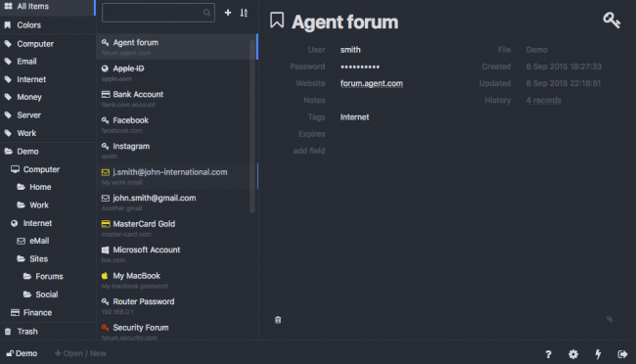Select the Router Password entry

(x=176, y=306)
